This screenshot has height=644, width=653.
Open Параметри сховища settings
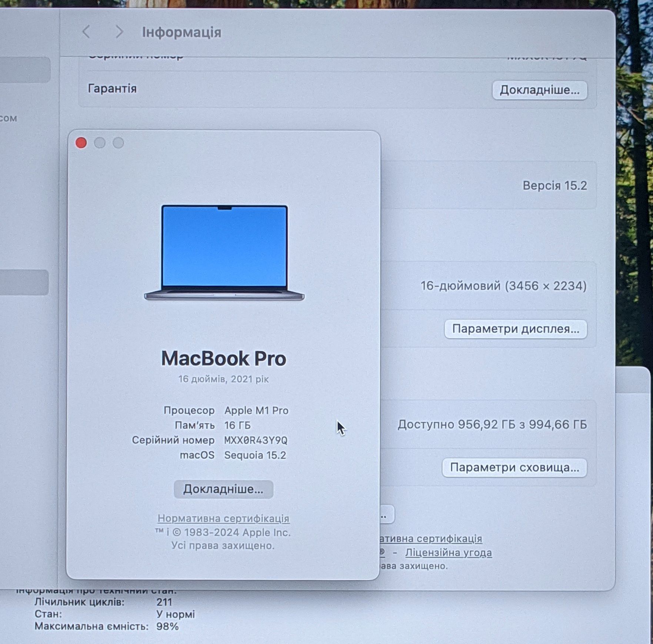pyautogui.click(x=514, y=467)
